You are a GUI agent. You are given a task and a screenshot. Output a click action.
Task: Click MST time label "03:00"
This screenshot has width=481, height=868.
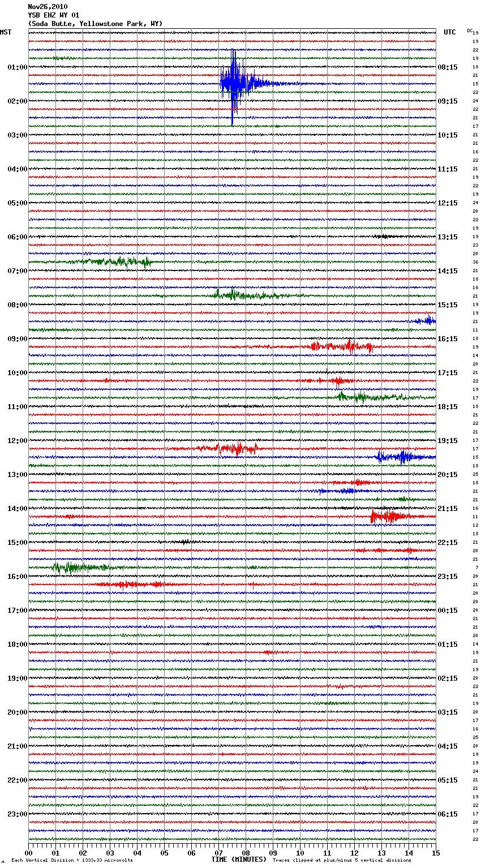point(17,135)
